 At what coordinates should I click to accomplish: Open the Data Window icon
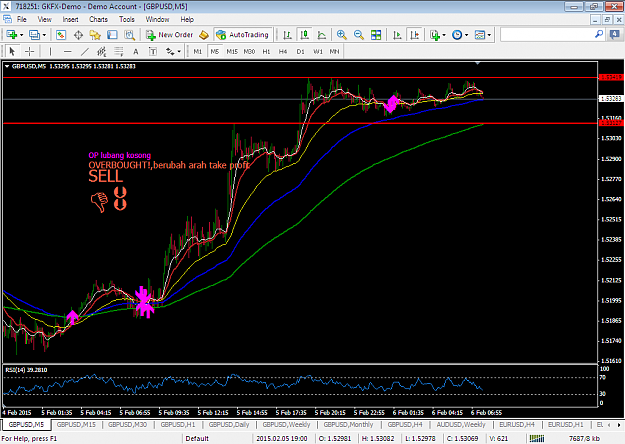pos(78,35)
